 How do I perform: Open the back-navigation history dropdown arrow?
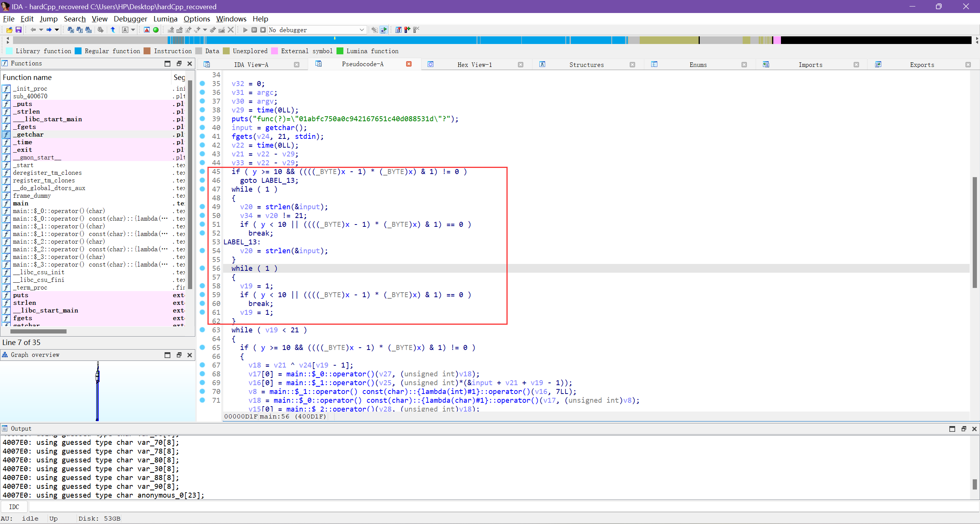pyautogui.click(x=41, y=30)
